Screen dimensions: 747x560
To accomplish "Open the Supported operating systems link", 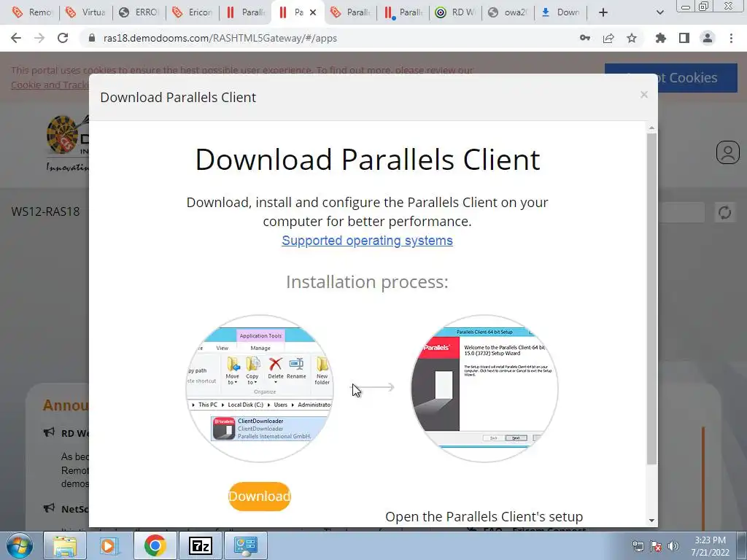I will (367, 241).
